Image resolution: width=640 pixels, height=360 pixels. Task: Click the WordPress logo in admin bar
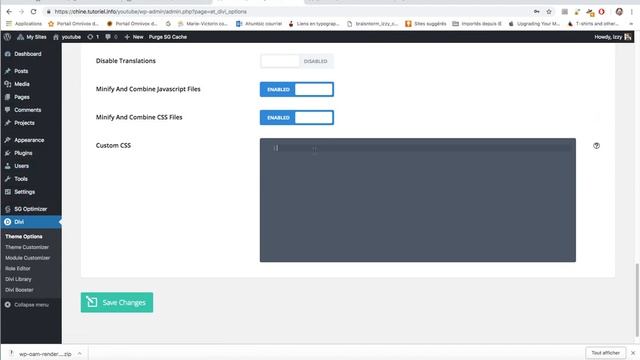tap(7, 37)
